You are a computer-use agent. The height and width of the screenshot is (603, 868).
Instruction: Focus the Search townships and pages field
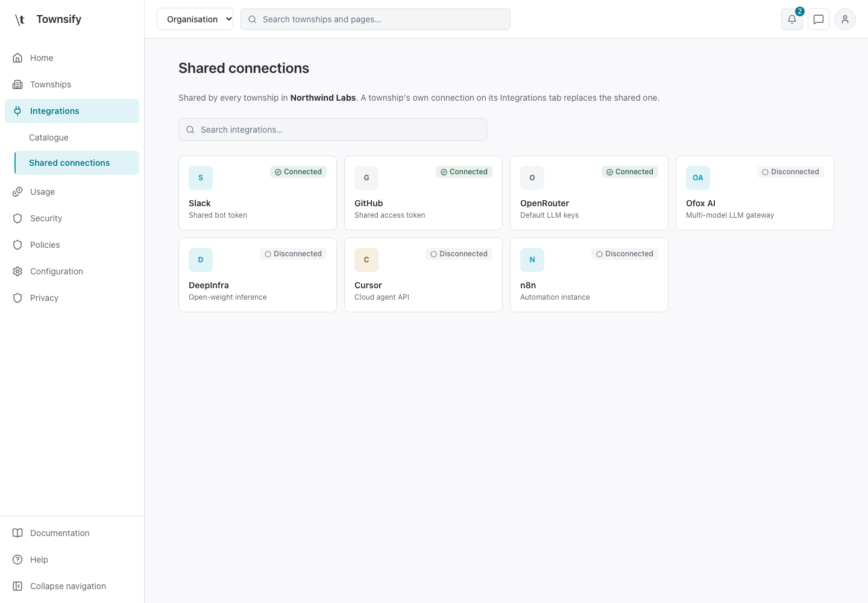376,19
